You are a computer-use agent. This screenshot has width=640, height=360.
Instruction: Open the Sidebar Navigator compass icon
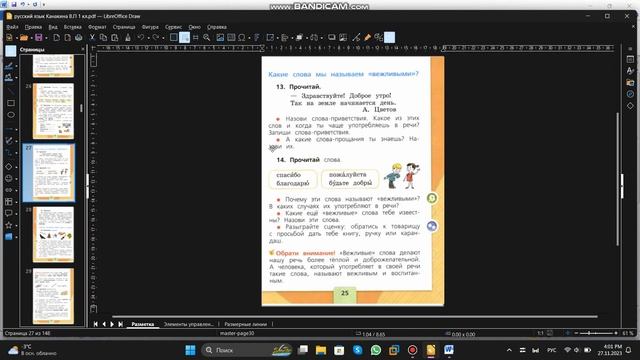(x=630, y=94)
